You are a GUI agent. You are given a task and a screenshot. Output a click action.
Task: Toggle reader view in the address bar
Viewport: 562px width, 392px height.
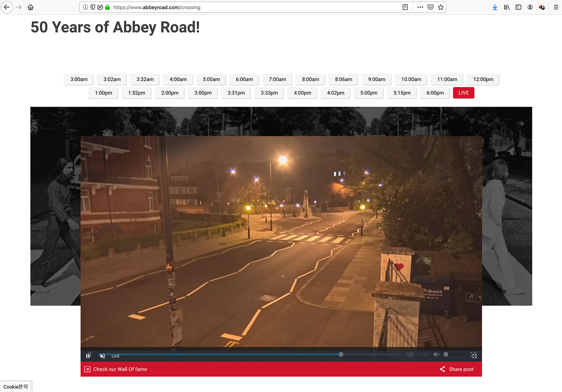(x=405, y=7)
